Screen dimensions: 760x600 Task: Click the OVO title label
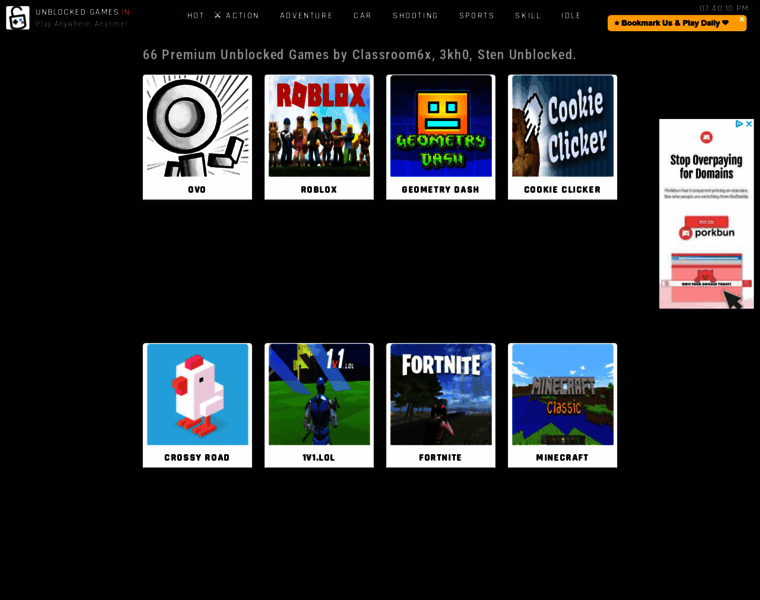pos(197,189)
